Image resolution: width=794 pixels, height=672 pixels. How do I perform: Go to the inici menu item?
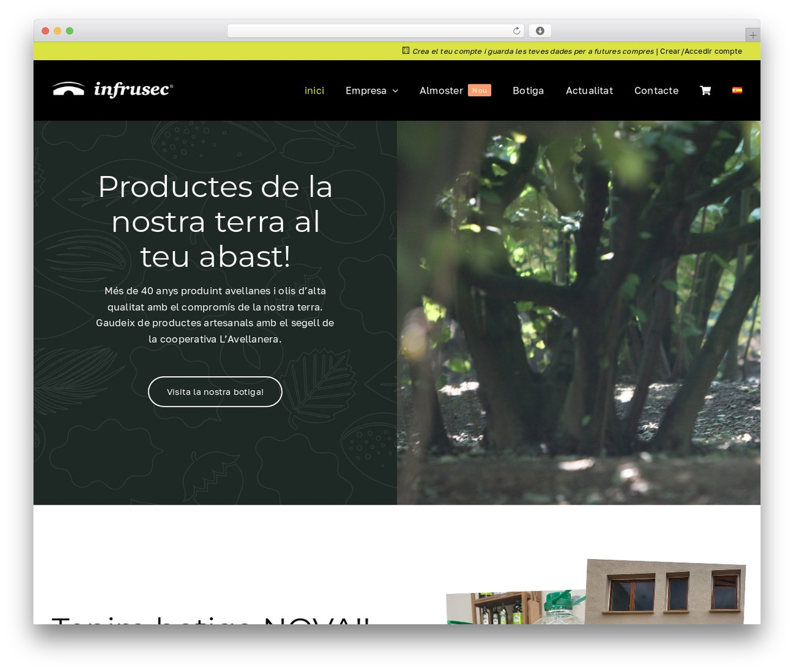coord(314,91)
